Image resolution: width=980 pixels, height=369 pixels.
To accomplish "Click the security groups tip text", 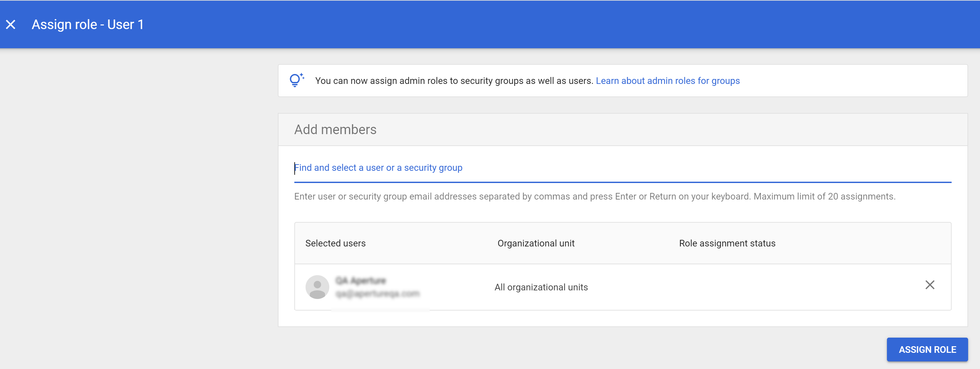I will (454, 81).
